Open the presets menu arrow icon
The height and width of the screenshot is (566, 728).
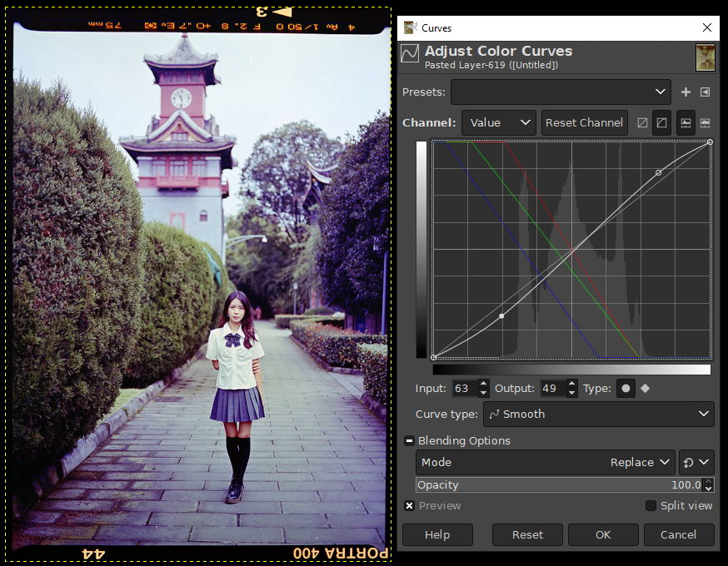705,92
